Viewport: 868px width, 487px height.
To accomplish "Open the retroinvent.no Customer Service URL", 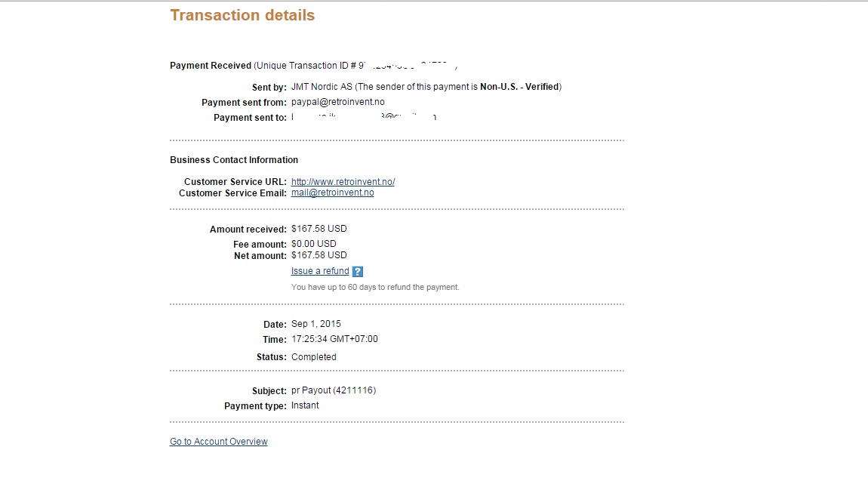I will tap(343, 182).
